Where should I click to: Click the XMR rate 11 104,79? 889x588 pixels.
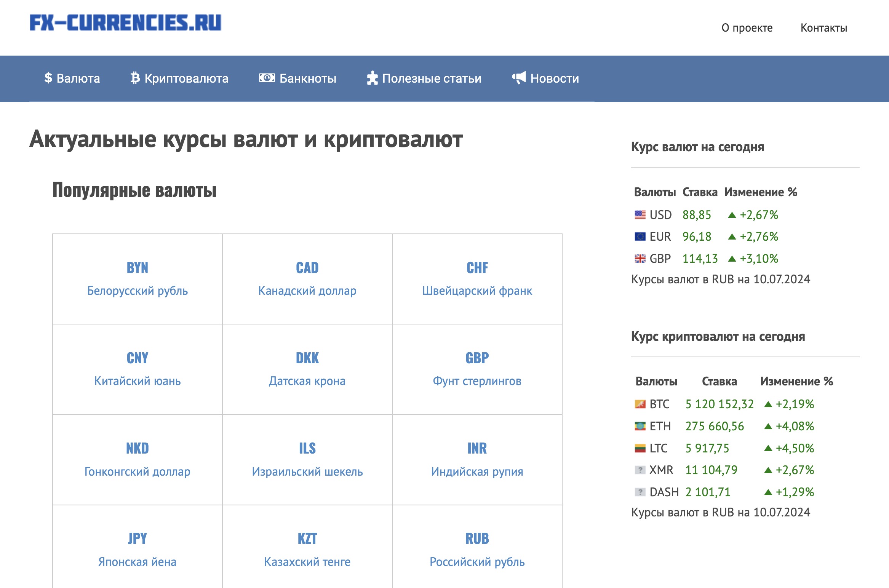(x=712, y=470)
